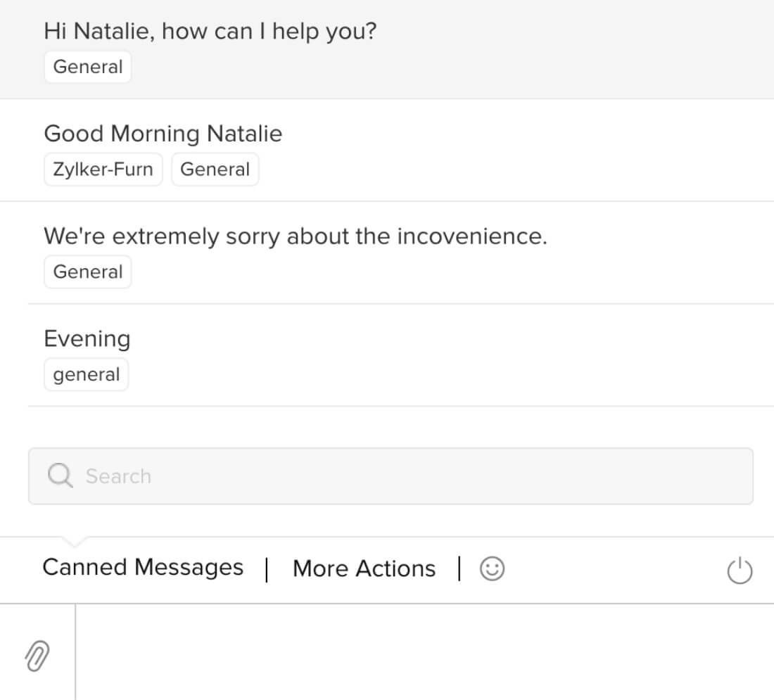Open the Canned Messages tab
Viewport: 774px width, 700px height.
tap(143, 568)
